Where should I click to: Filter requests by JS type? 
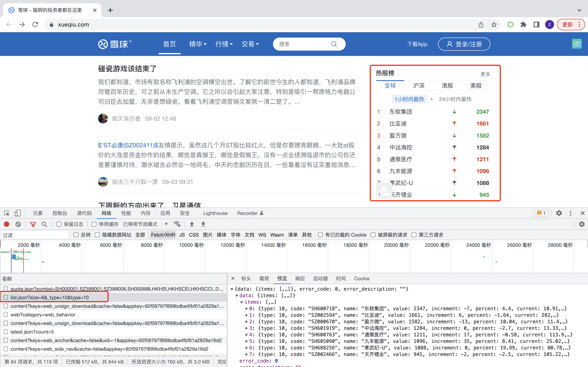pos(182,235)
